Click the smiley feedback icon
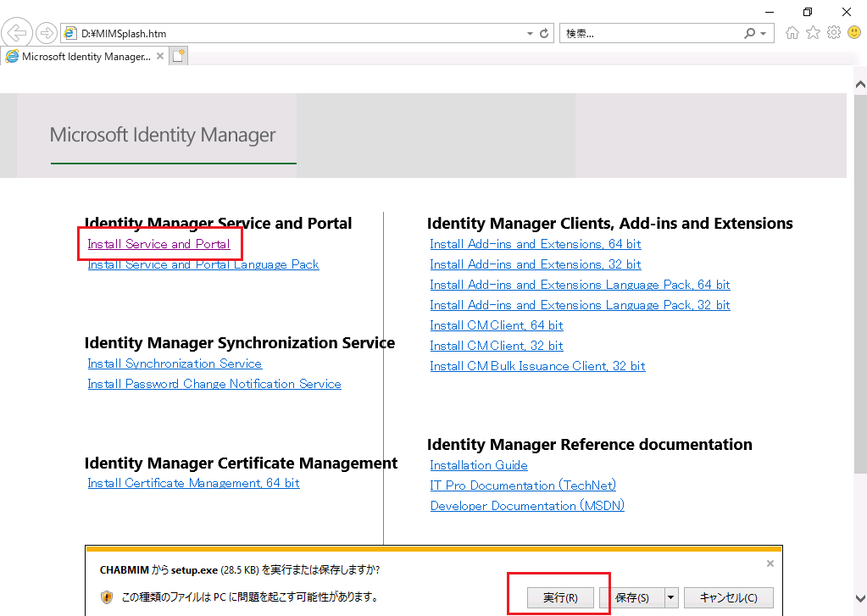Screen dimensions: 867x616 tap(854, 33)
